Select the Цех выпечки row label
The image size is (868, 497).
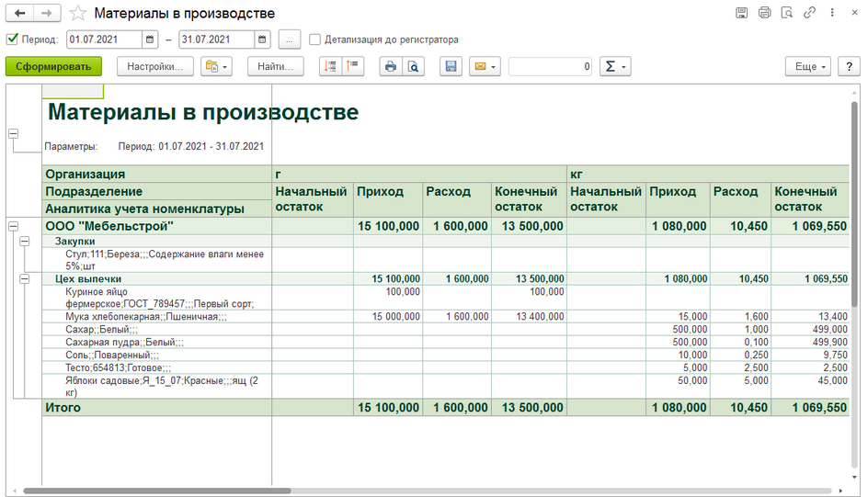point(88,279)
